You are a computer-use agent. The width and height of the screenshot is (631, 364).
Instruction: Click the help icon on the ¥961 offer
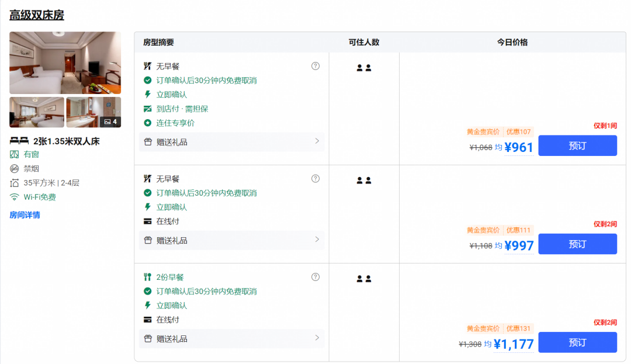click(315, 66)
